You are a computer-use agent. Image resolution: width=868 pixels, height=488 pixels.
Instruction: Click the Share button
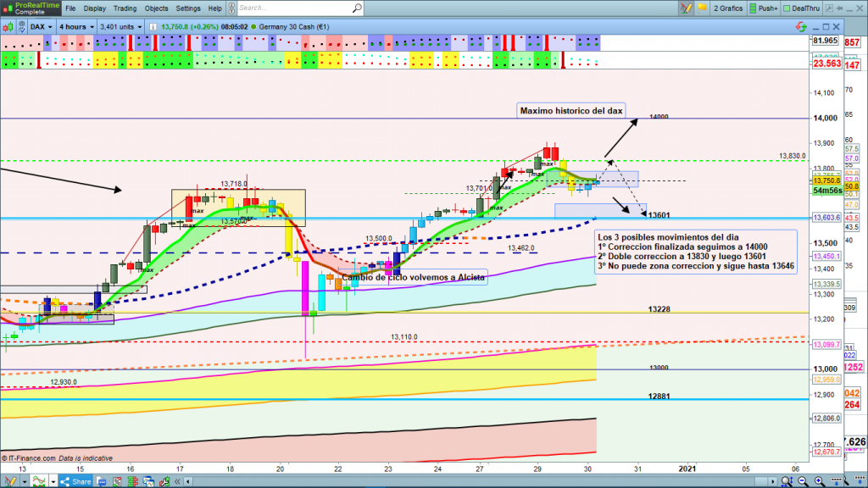click(x=75, y=480)
